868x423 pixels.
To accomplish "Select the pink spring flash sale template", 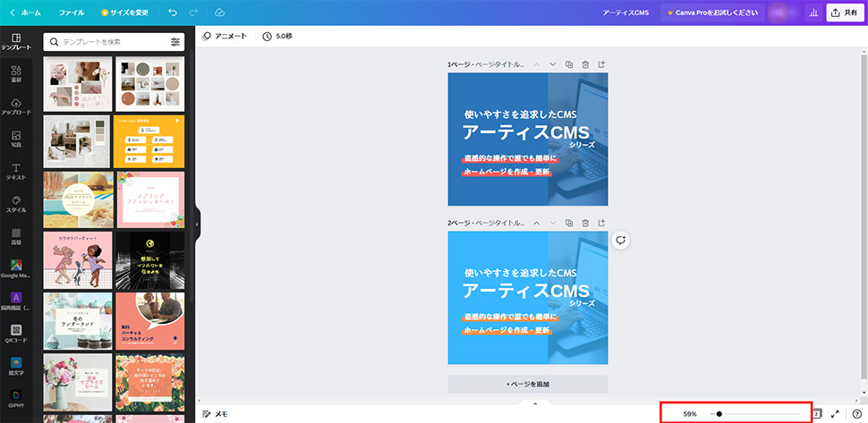I will 150,199.
